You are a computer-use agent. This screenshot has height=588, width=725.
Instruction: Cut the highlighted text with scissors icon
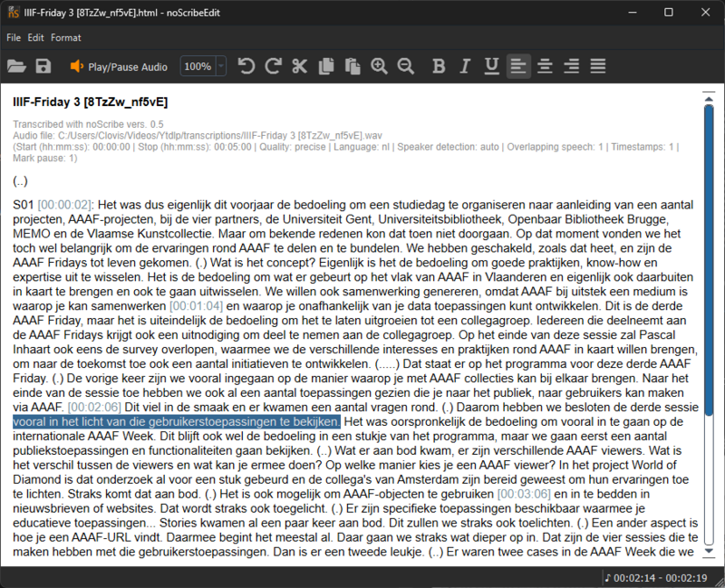(x=299, y=65)
